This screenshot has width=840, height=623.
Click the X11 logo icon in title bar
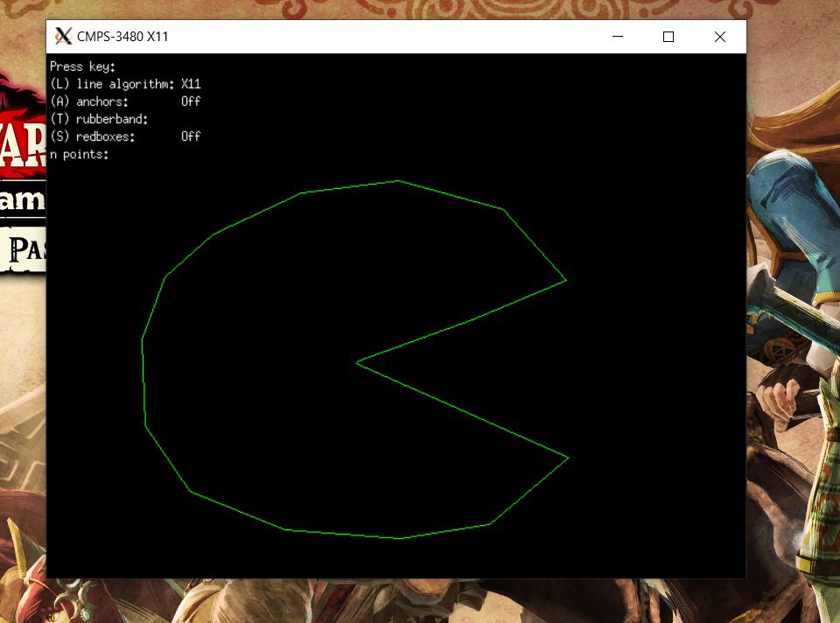click(63, 37)
